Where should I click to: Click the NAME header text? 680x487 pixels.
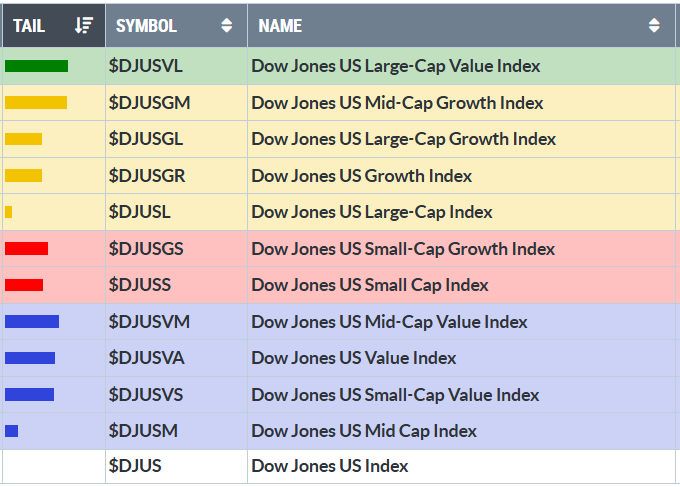pos(280,26)
